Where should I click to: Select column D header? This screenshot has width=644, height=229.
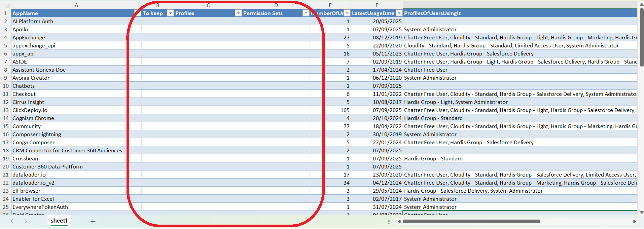[x=276, y=5]
